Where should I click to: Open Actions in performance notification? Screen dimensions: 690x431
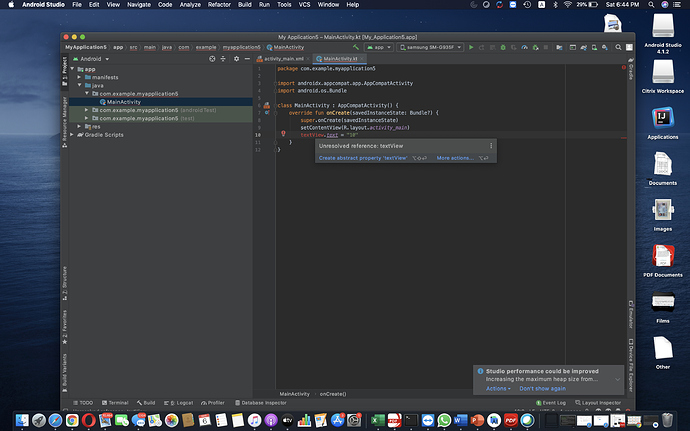(498, 388)
